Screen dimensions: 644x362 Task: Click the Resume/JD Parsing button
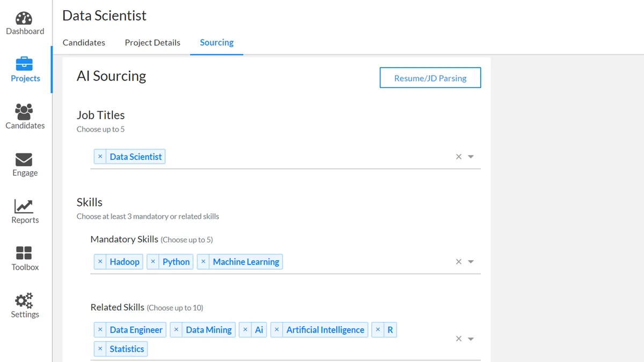[430, 78]
